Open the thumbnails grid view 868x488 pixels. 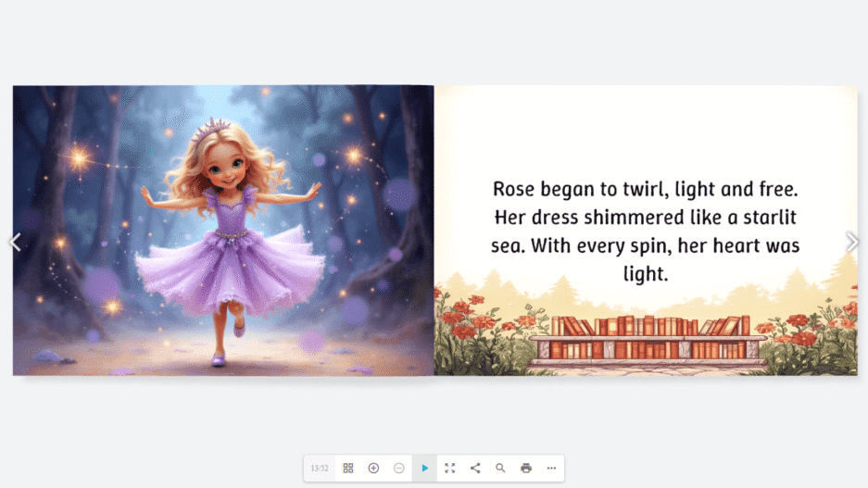click(348, 468)
